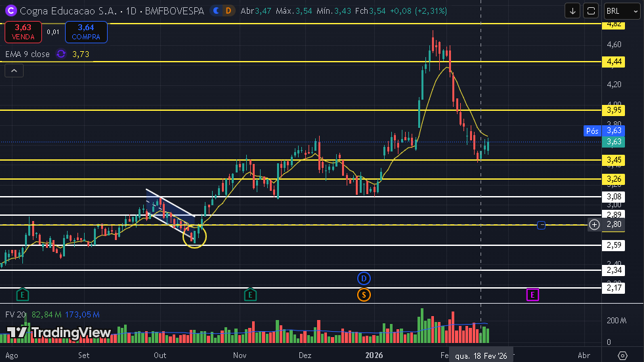Click the orange S split marker

[364, 294]
